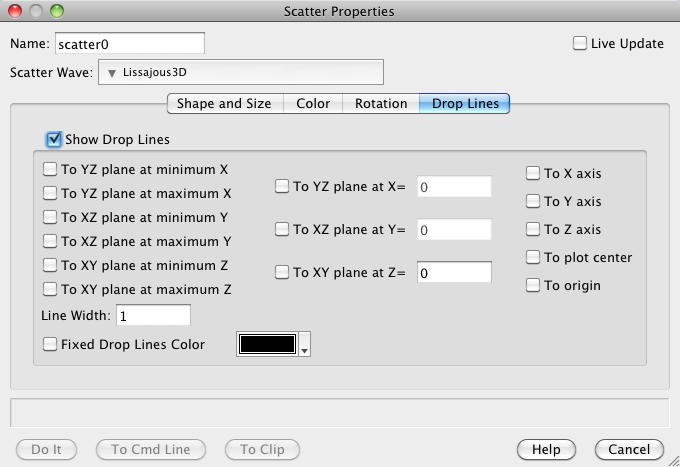Select the Rotation tab
This screenshot has height=467, width=680.
pyautogui.click(x=380, y=103)
